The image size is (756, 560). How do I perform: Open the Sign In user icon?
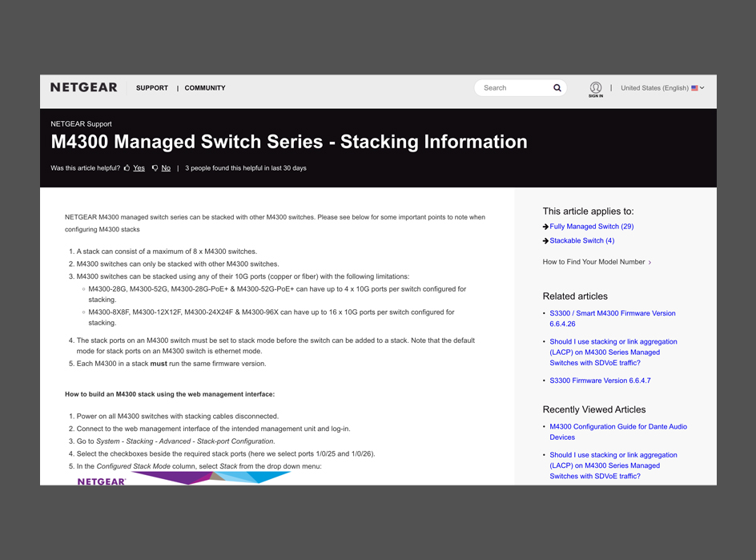point(596,88)
